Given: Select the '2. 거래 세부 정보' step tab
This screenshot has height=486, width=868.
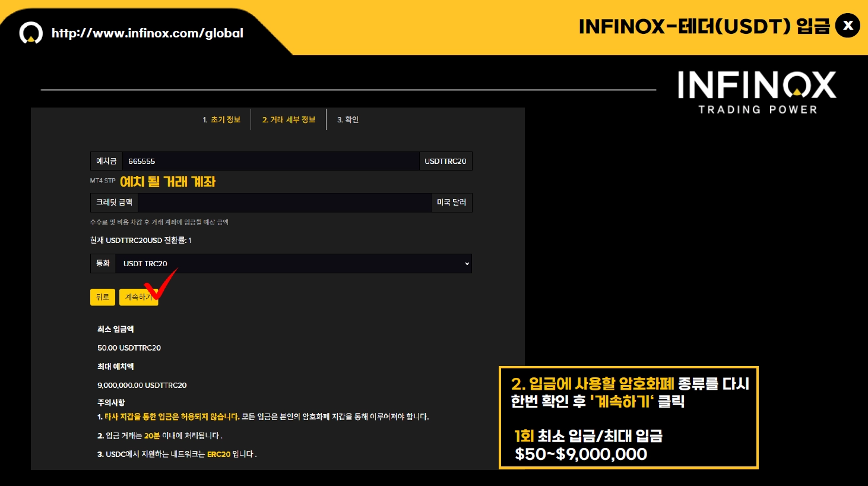Looking at the screenshot, I should [x=289, y=119].
